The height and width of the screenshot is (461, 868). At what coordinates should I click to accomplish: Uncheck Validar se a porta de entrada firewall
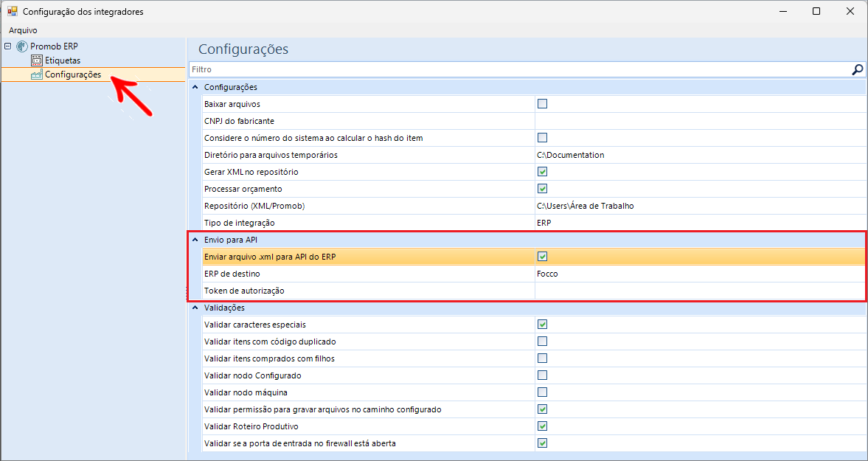click(x=543, y=443)
